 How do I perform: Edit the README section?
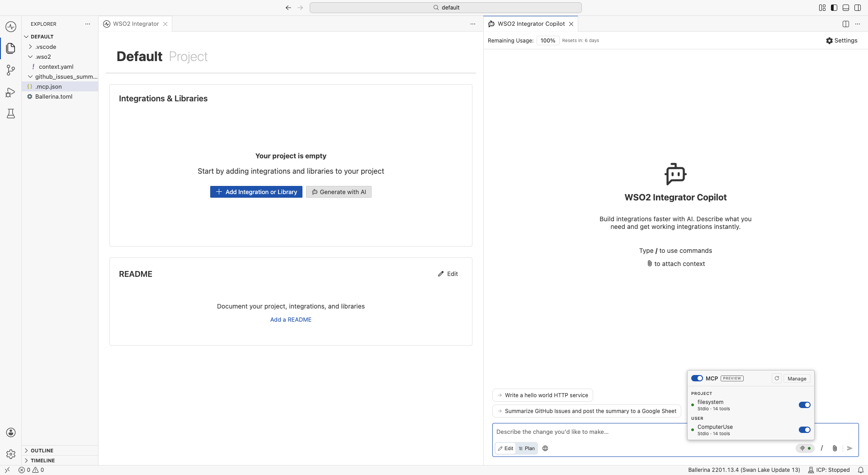coord(448,274)
